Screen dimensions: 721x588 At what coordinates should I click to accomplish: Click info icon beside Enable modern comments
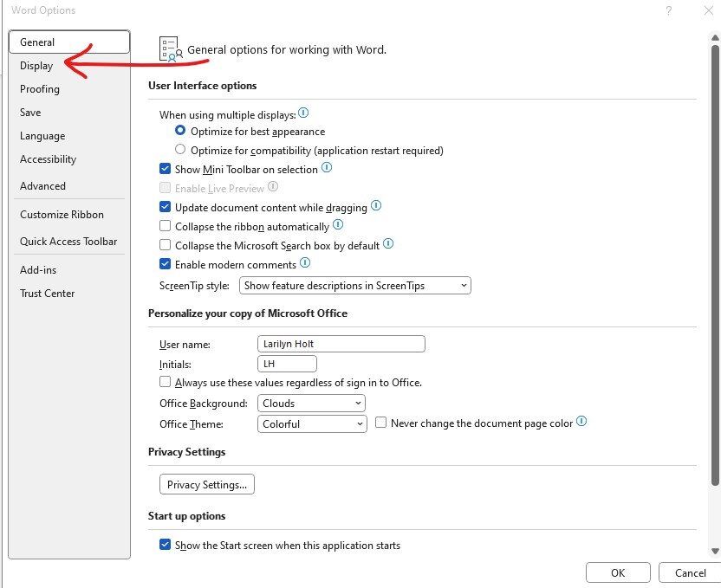pos(305,262)
